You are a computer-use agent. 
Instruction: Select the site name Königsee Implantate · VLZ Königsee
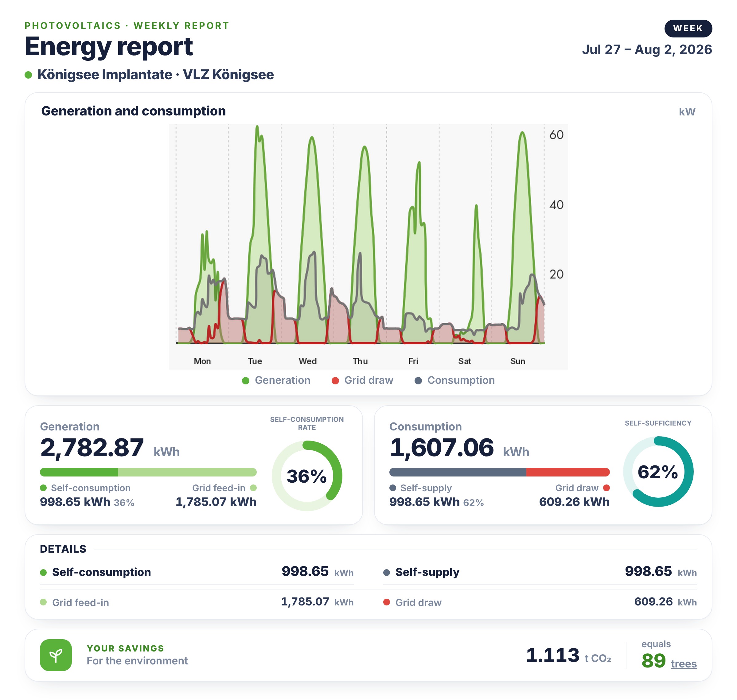[x=155, y=75]
